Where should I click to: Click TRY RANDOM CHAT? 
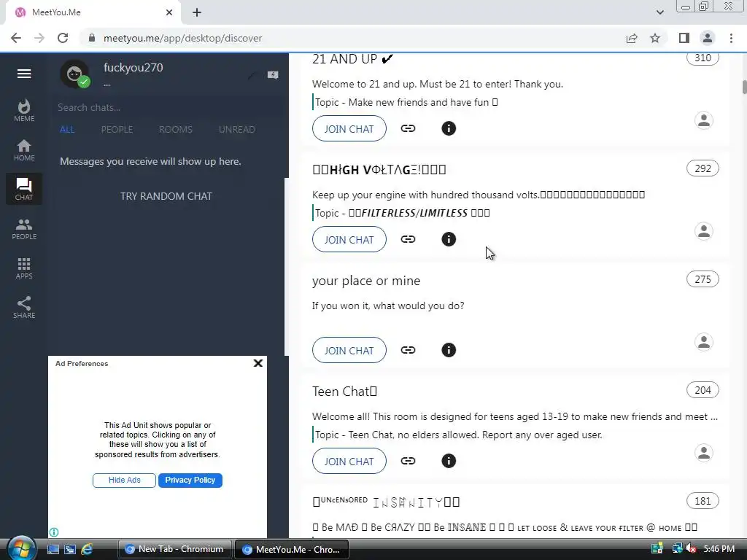click(166, 196)
